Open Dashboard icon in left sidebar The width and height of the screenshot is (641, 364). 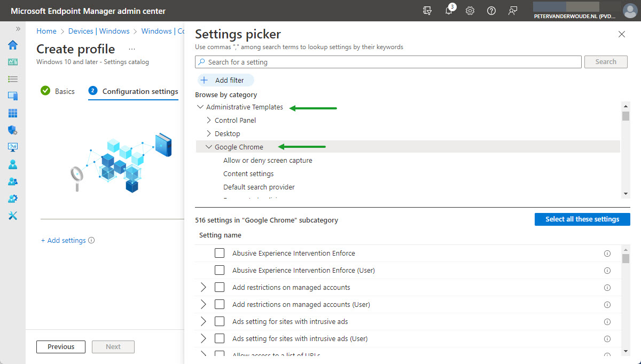(13, 62)
